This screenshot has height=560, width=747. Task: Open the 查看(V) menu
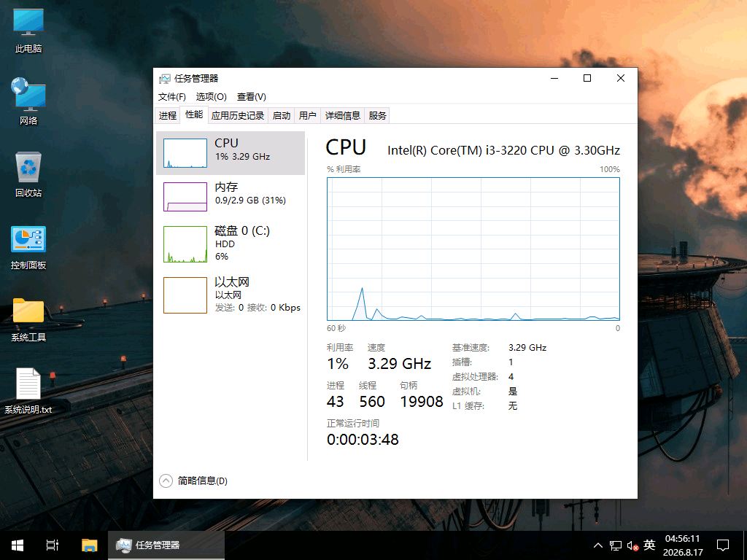coord(252,97)
